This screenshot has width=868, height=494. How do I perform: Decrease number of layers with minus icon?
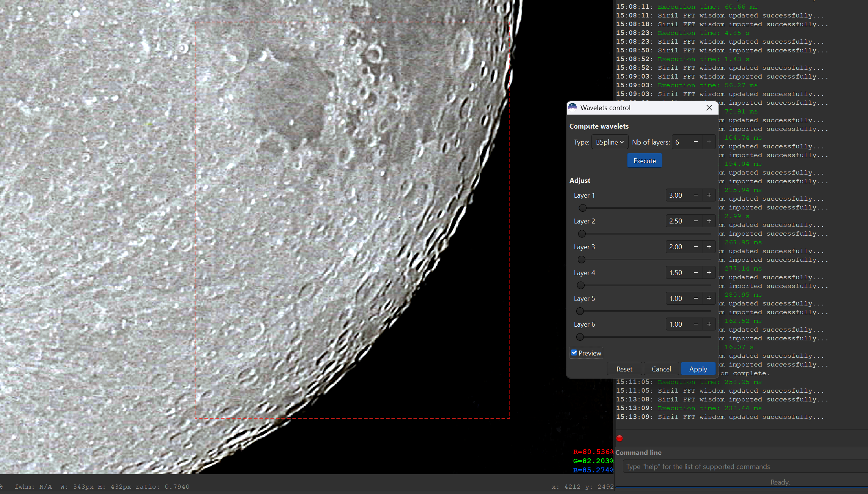(x=695, y=142)
